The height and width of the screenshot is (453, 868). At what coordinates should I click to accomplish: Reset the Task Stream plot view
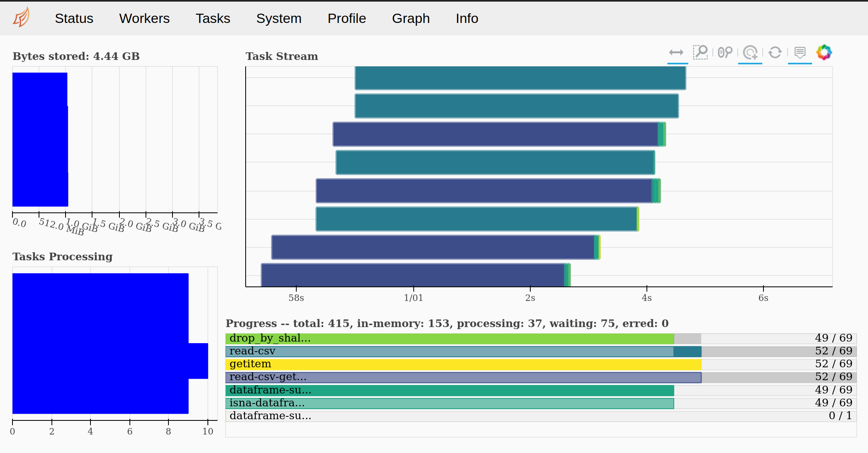click(x=775, y=52)
